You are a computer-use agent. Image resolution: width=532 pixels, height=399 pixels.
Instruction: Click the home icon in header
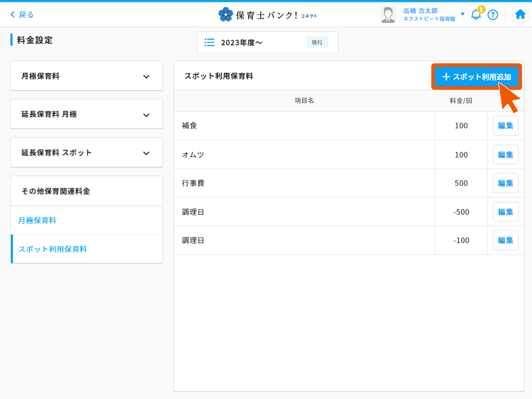(x=520, y=14)
